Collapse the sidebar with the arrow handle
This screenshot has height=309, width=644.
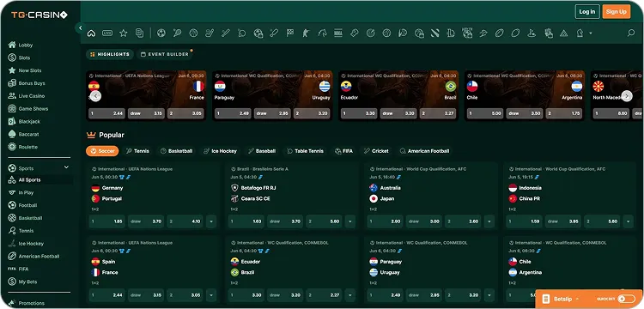pyautogui.click(x=80, y=28)
